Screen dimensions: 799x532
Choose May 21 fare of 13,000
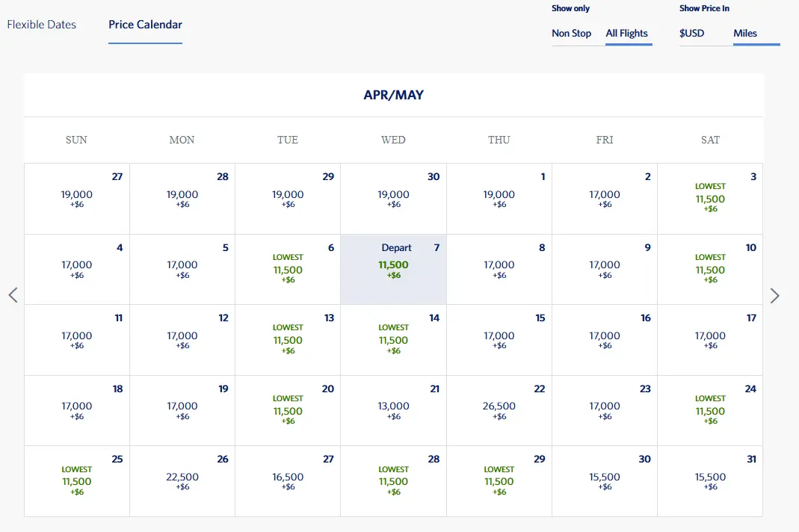(x=393, y=411)
